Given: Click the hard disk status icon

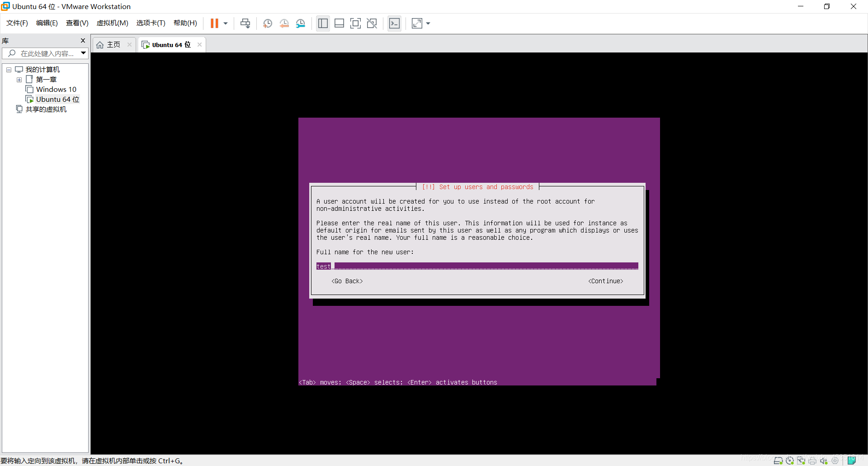Looking at the screenshot, I should [x=778, y=461].
